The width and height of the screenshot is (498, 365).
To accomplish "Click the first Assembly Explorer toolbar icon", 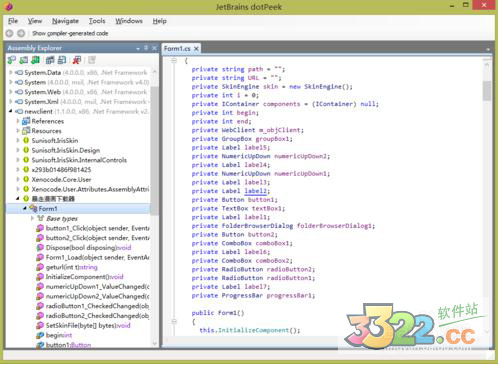I will click(12, 60).
